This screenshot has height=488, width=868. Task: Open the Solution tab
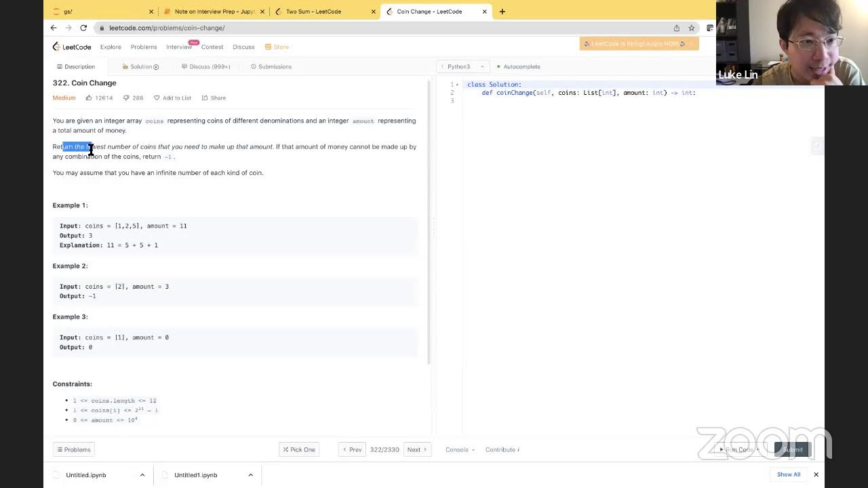click(x=140, y=66)
